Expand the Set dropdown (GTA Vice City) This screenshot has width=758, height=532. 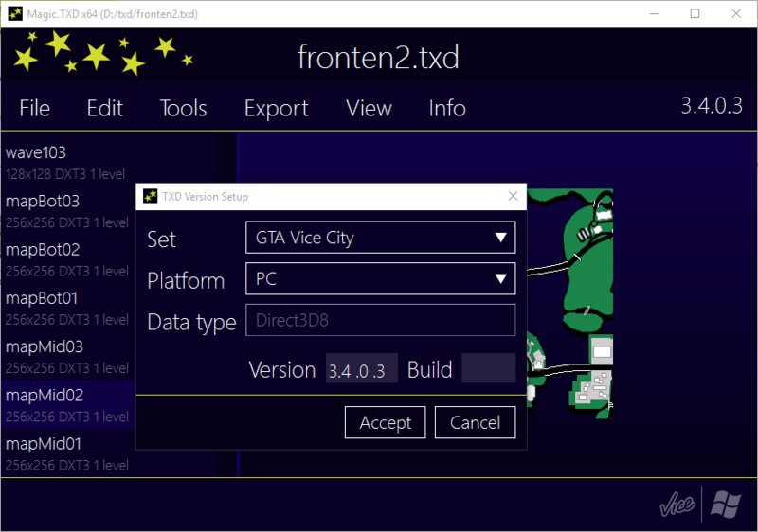pyautogui.click(x=381, y=237)
